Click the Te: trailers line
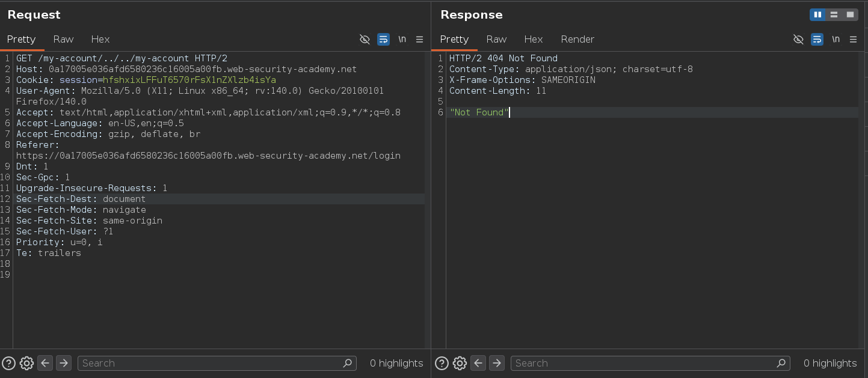Screen dimensions: 868x378 coord(48,253)
